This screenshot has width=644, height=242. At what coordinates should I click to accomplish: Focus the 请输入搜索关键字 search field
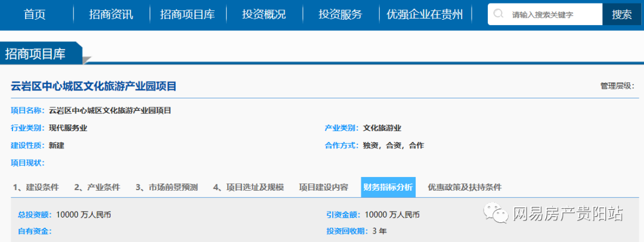[545, 14]
